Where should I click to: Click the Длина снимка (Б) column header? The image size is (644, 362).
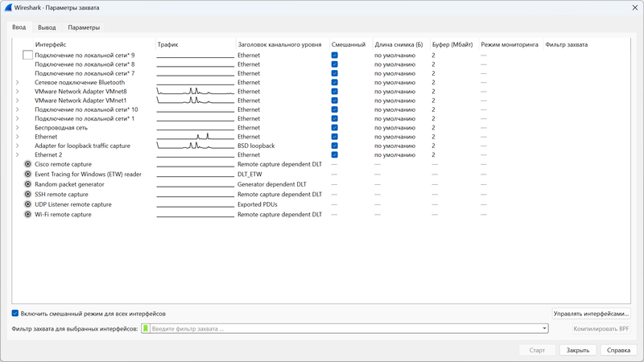pos(401,44)
